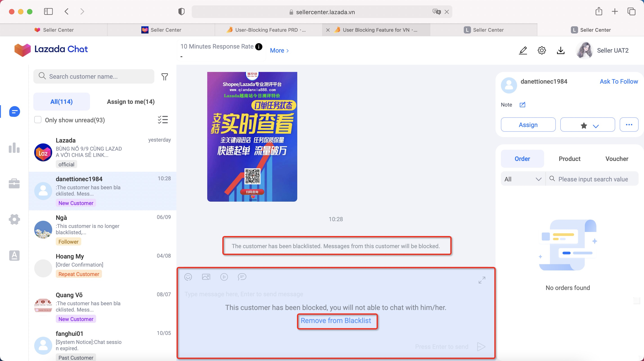The height and width of the screenshot is (361, 644).
Task: Click the multi-select checklist icon
Action: (x=163, y=120)
